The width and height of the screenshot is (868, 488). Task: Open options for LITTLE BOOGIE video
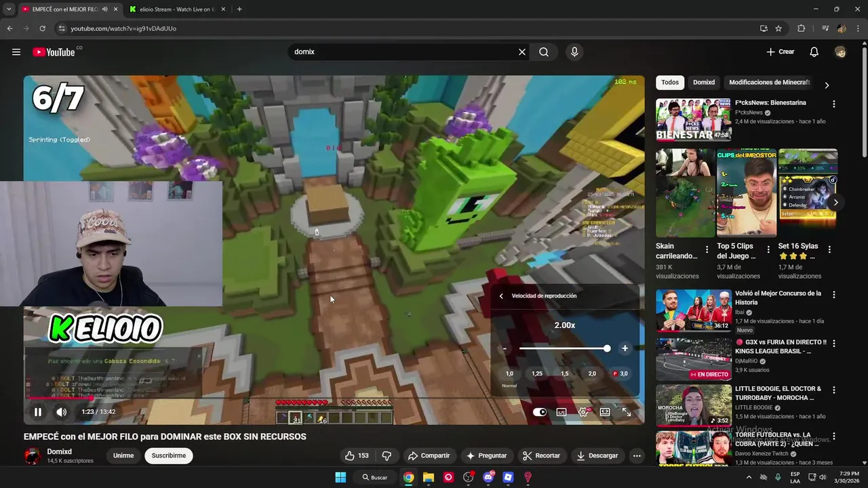(x=834, y=390)
